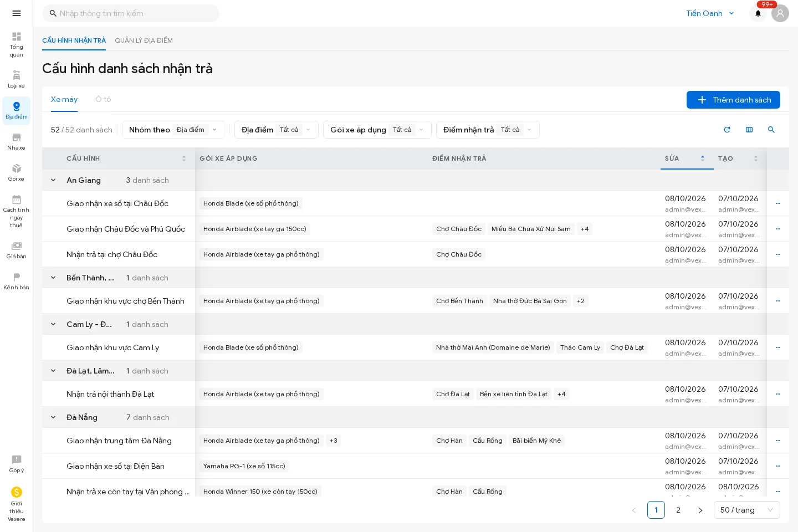Open the Tổng quan sidebar icon

[17, 44]
